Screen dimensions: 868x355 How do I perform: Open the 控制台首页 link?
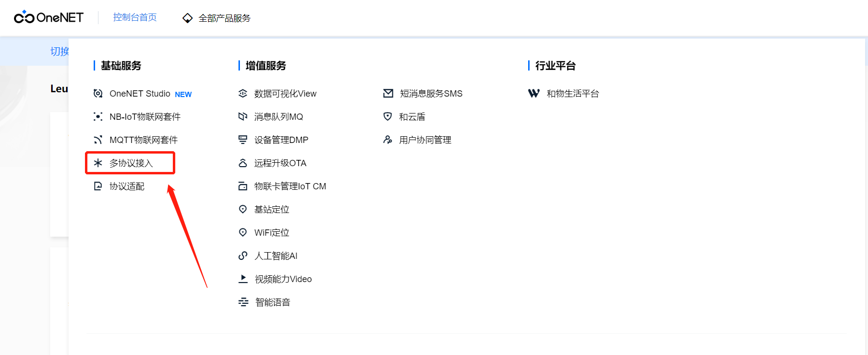pos(135,17)
